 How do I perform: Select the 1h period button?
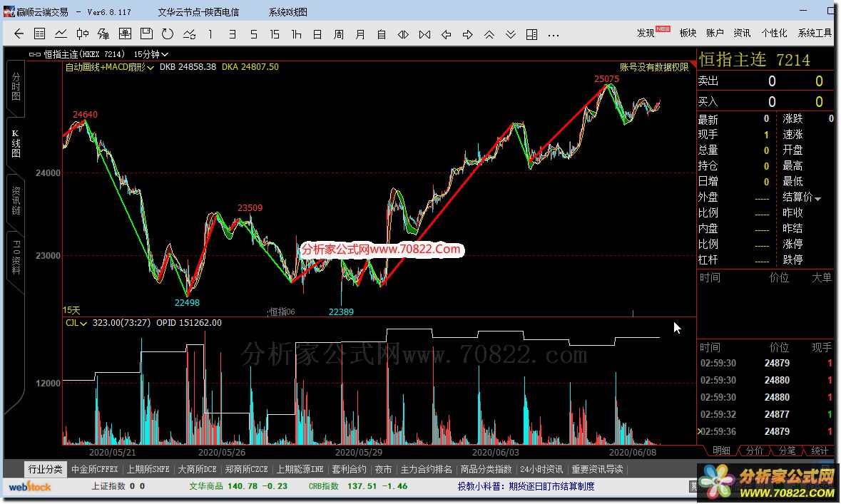pyautogui.click(x=296, y=34)
